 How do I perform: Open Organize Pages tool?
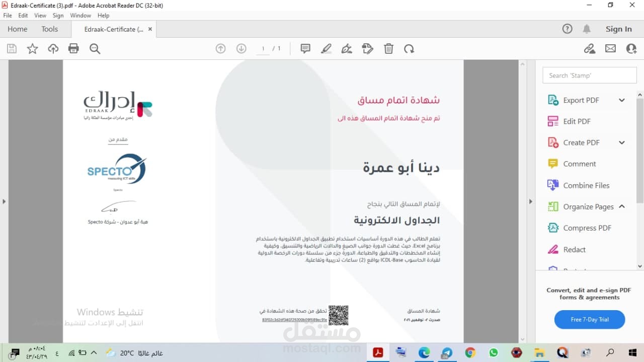pos(581,206)
